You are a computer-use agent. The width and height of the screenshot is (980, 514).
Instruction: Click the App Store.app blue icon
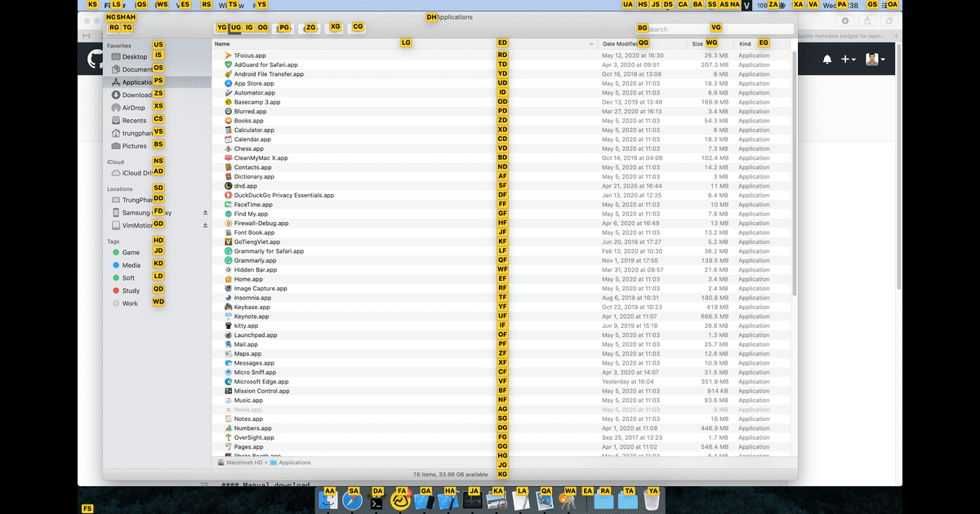click(228, 83)
